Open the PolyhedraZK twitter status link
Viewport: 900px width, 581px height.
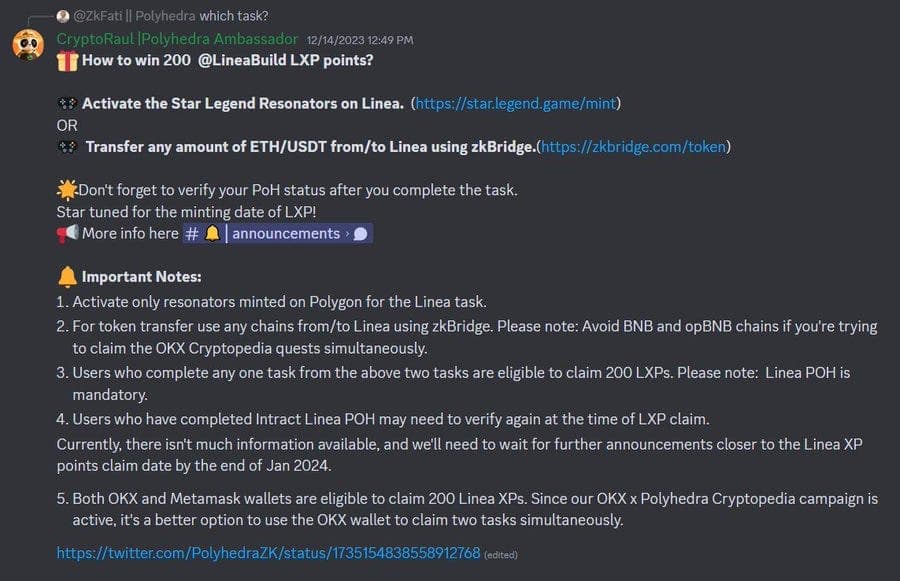point(268,553)
